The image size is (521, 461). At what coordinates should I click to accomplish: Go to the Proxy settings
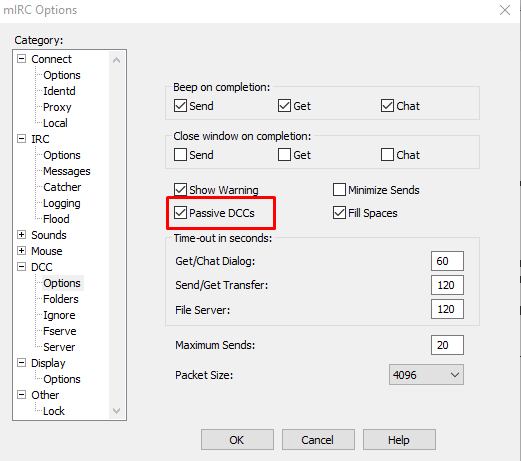(x=57, y=107)
